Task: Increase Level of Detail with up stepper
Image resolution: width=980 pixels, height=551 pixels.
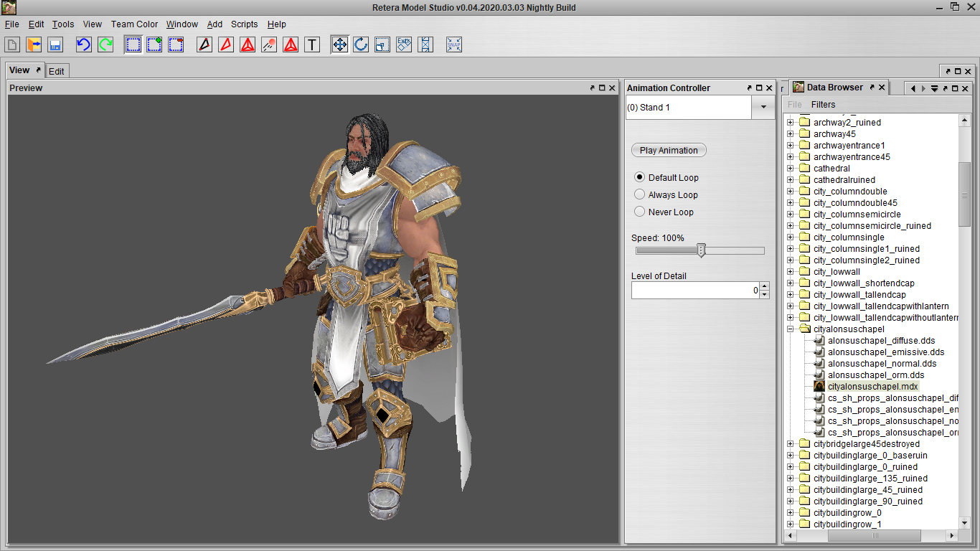Action: pyautogui.click(x=764, y=286)
